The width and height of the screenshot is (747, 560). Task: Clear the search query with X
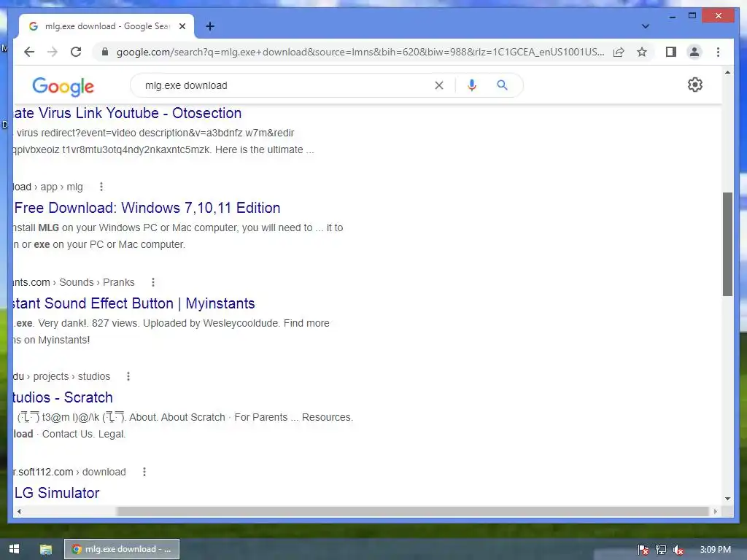tap(438, 85)
